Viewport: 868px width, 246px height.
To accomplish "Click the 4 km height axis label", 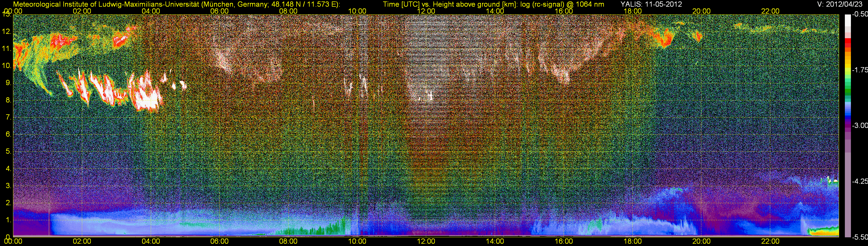I will click(8, 169).
